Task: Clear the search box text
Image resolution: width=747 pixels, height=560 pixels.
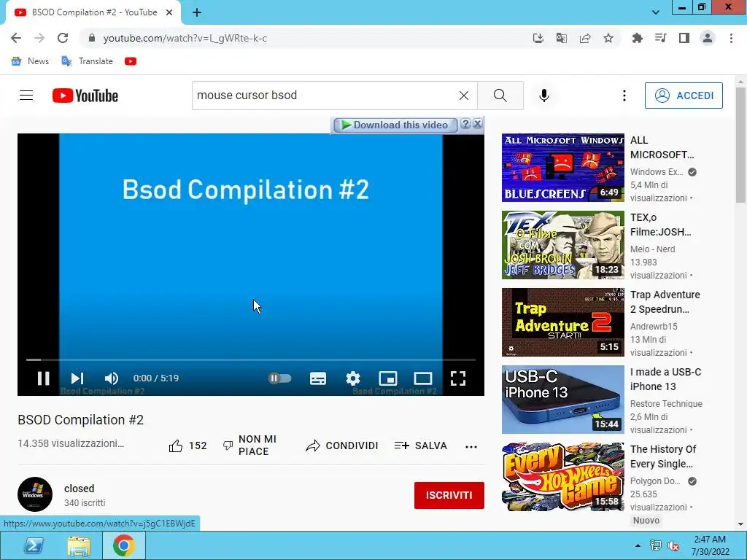Action: click(x=463, y=96)
